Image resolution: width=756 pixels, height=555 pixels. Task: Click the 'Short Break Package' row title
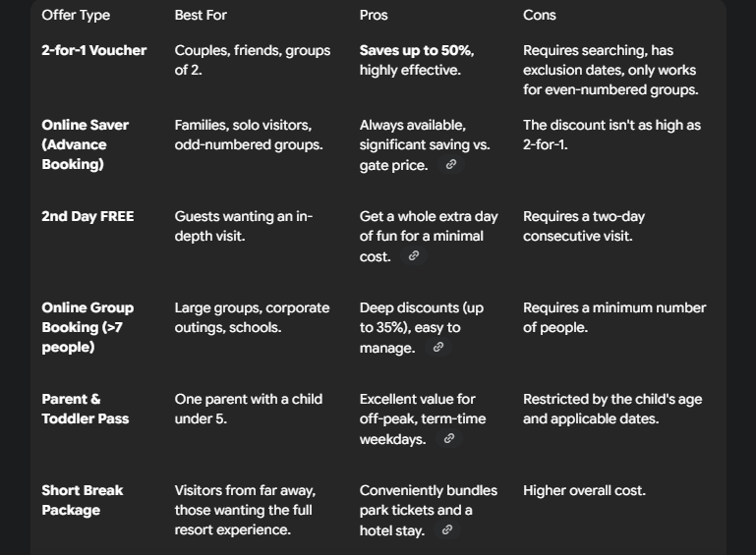(83, 500)
